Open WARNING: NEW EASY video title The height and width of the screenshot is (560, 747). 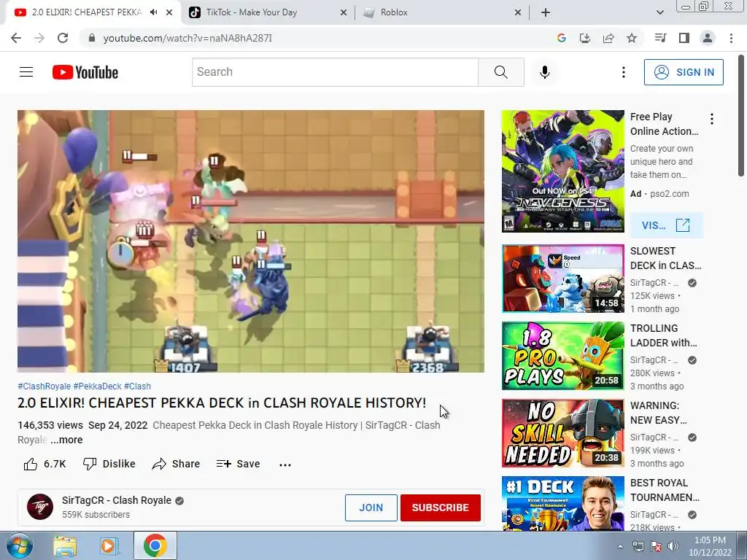659,413
